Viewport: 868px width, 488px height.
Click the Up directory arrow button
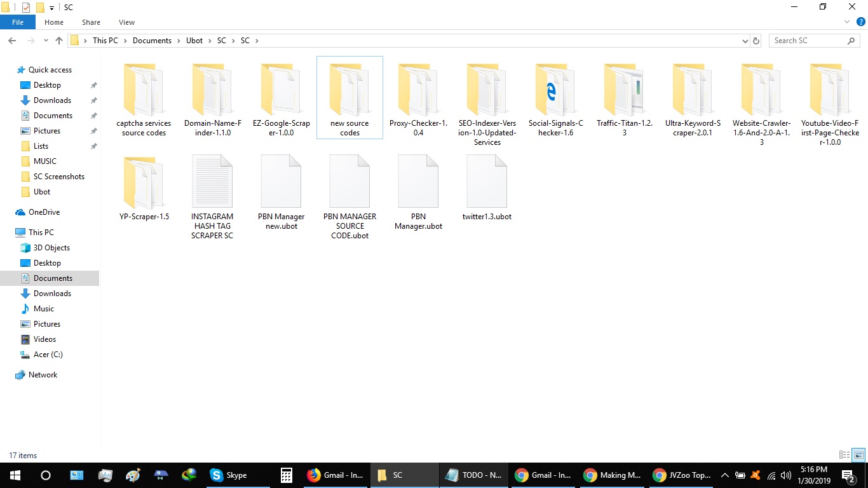pyautogui.click(x=59, y=41)
